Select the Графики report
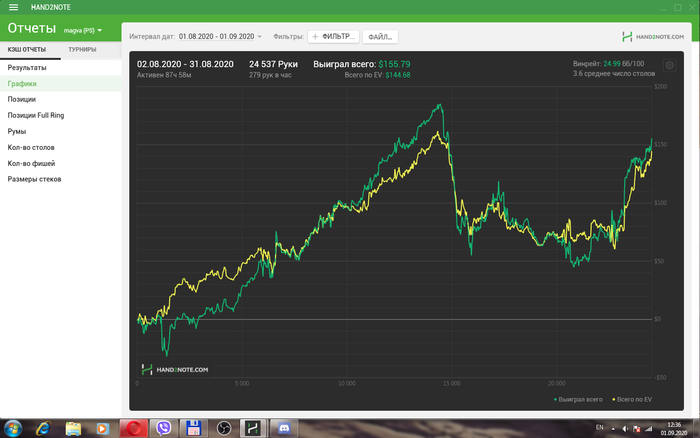Viewport: 700px width, 438px height. coord(61,83)
